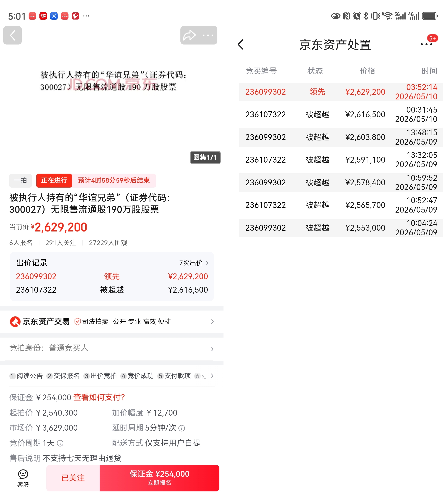Screen dimensions: 447x504
Task: Expand the 京东资产交易 司法拍卖 row
Action: pyautogui.click(x=112, y=322)
